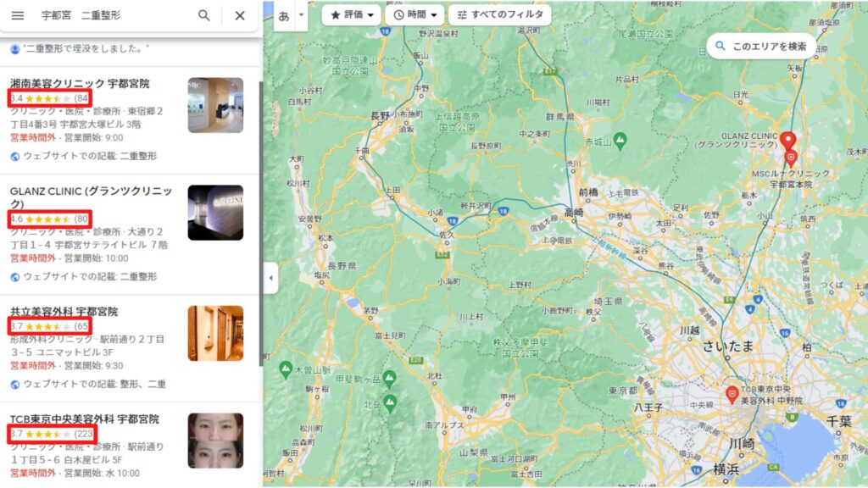868x488 pixels.
Task: Click the 3.7 star rating (65) row
Action: [x=50, y=326]
